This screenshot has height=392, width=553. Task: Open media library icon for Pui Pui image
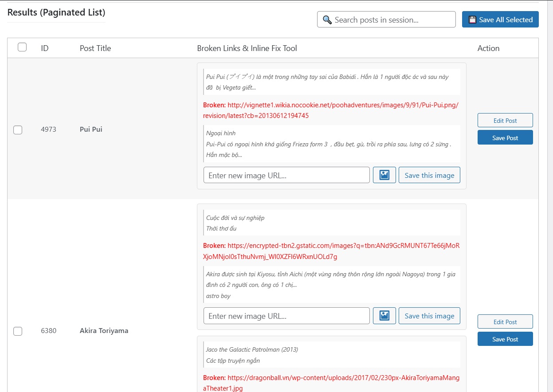tap(384, 175)
